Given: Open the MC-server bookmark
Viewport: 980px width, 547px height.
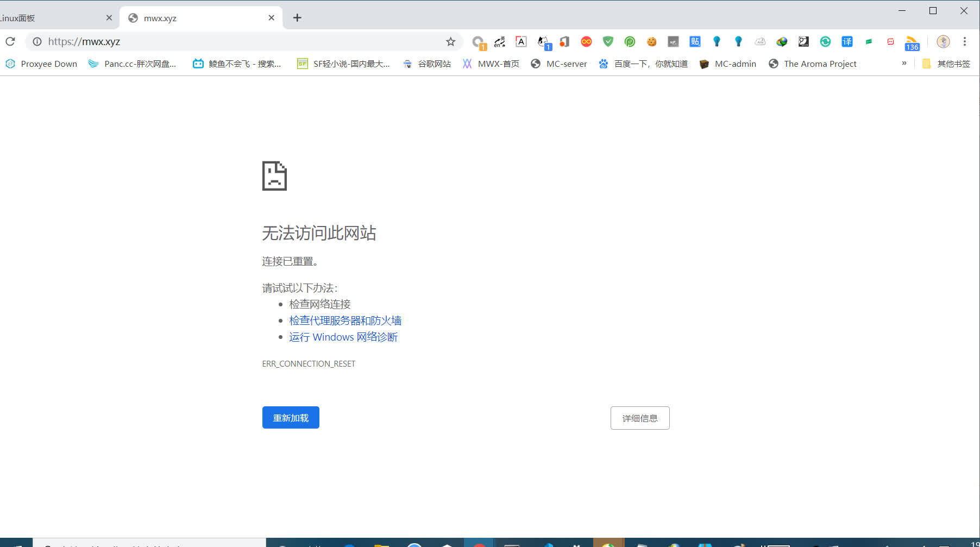Looking at the screenshot, I should [x=559, y=64].
